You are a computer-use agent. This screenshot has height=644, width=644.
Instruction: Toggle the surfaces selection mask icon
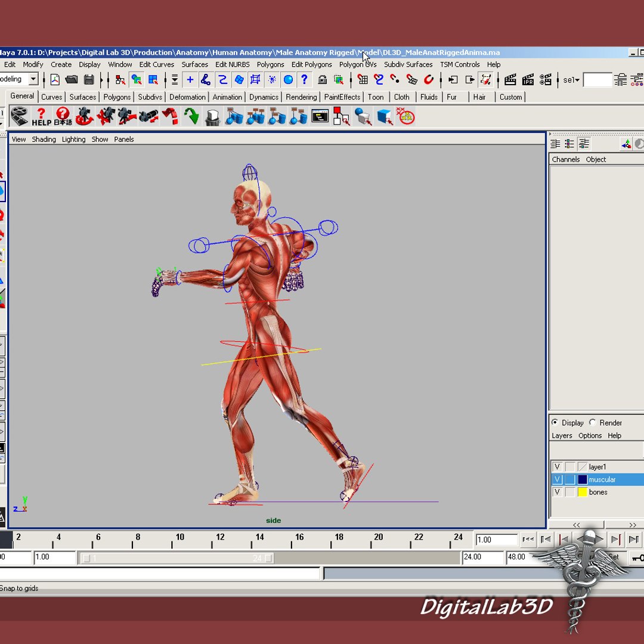point(239,80)
